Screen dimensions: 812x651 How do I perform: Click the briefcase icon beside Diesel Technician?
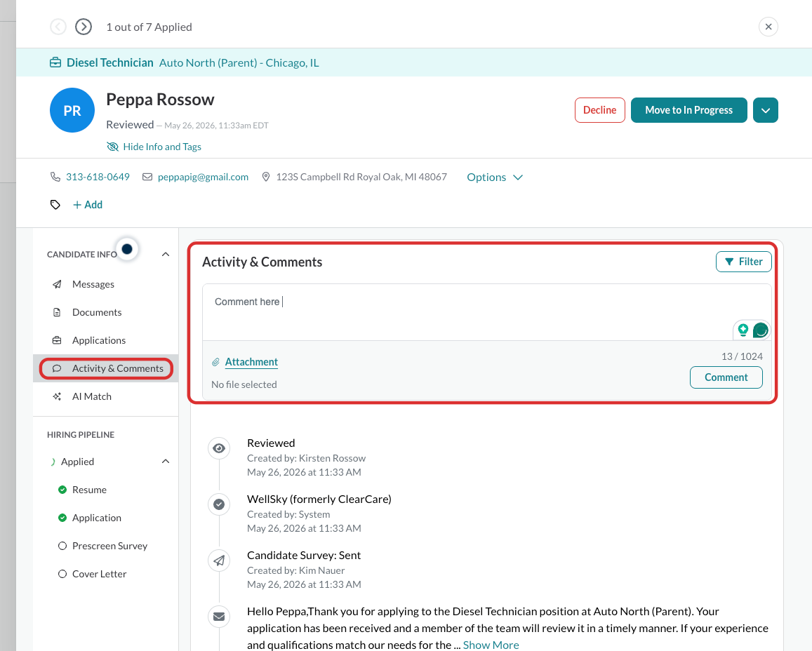[x=55, y=62]
